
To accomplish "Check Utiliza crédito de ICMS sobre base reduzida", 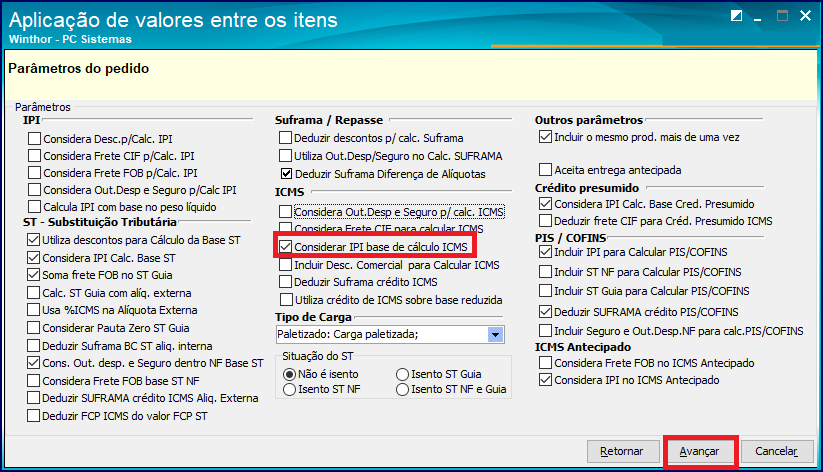I will (287, 300).
